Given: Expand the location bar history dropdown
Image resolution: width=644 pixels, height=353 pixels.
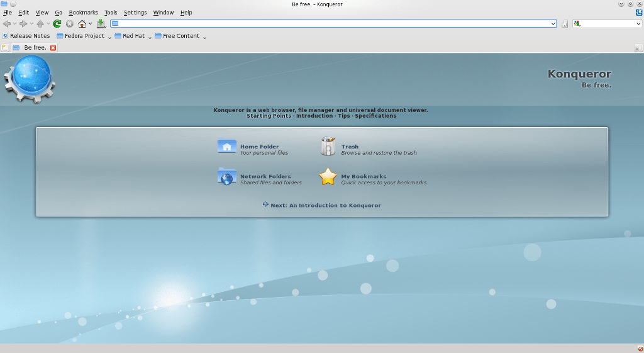Looking at the screenshot, I should pos(553,24).
